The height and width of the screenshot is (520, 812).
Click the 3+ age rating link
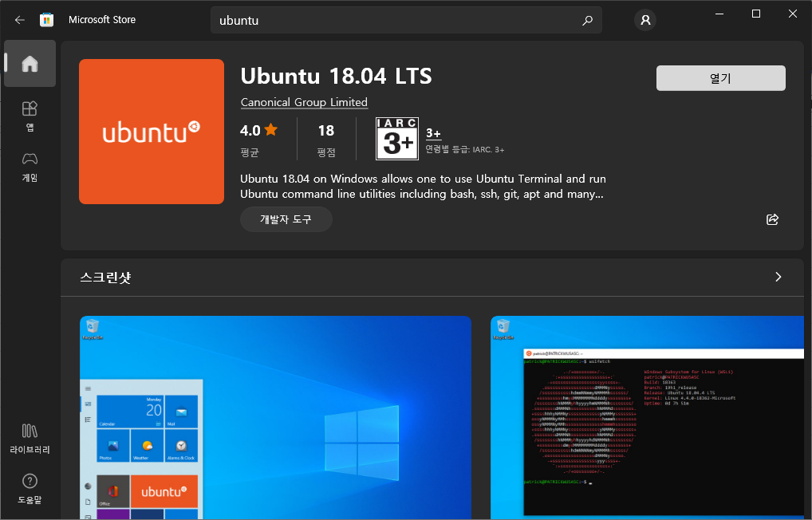point(433,133)
